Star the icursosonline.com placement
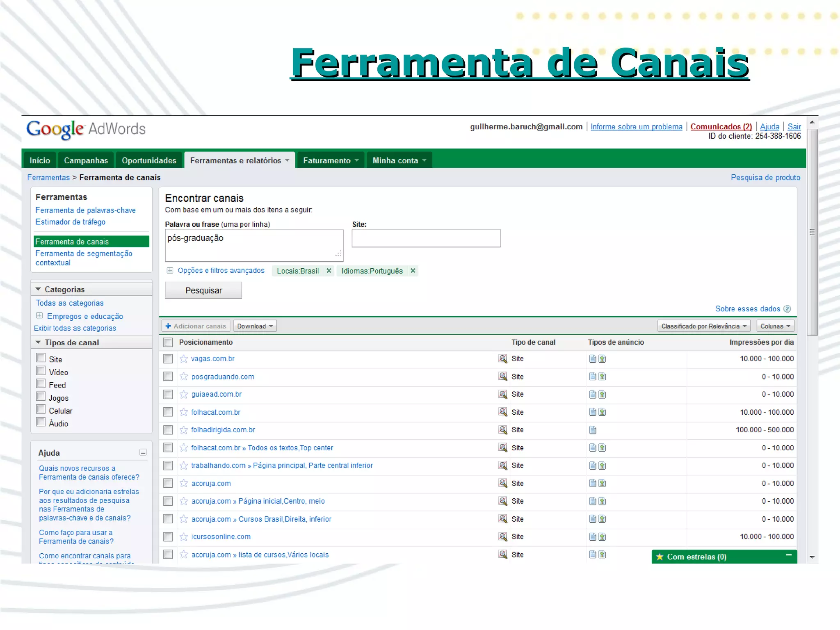 pyautogui.click(x=184, y=537)
